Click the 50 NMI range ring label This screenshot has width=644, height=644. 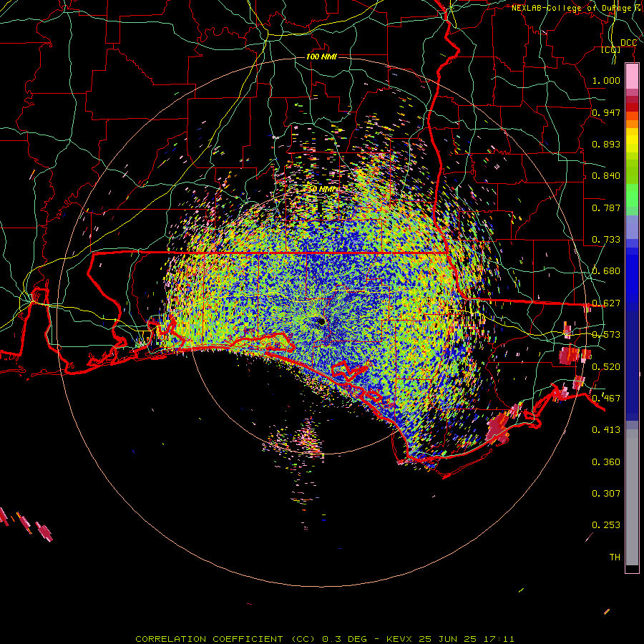pos(323,189)
